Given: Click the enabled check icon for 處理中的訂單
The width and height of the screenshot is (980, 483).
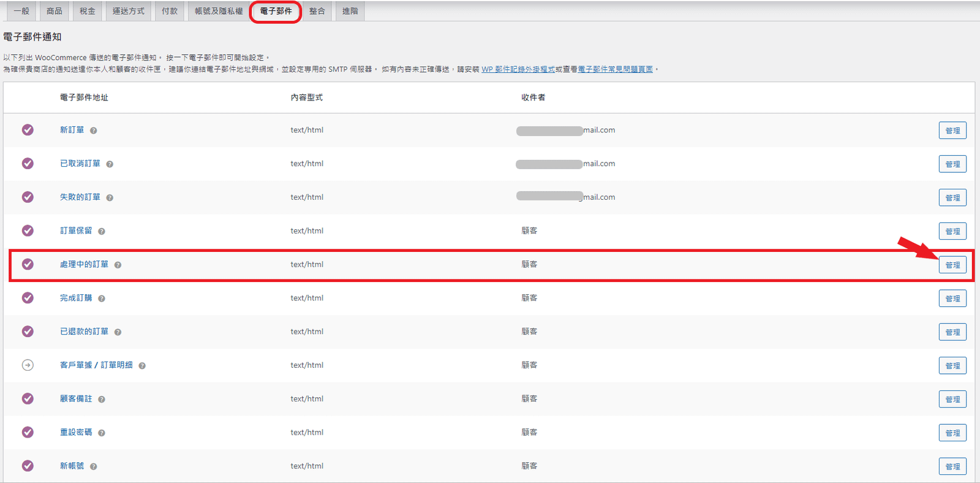Looking at the screenshot, I should click(28, 264).
